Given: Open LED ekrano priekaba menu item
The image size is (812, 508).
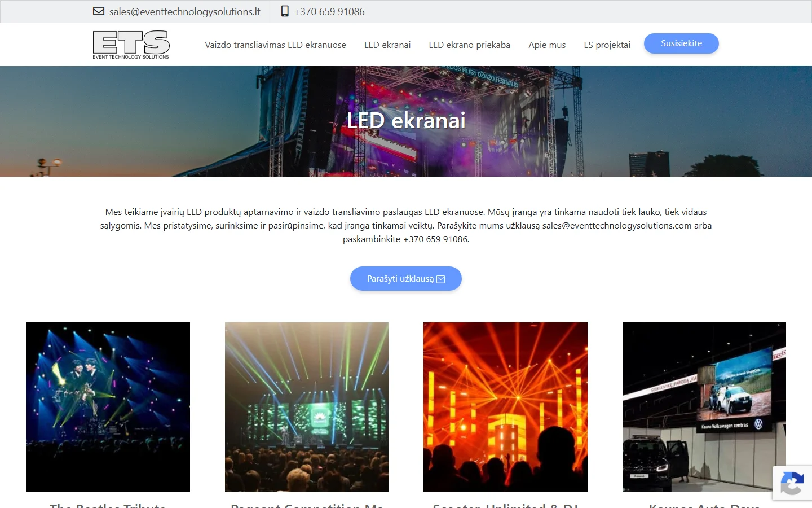Looking at the screenshot, I should click(x=469, y=45).
